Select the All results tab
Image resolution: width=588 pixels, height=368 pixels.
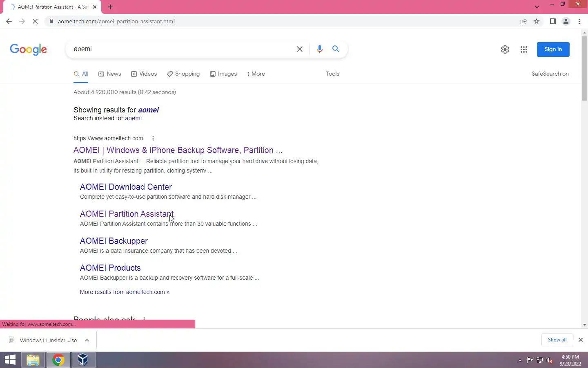tap(81, 74)
